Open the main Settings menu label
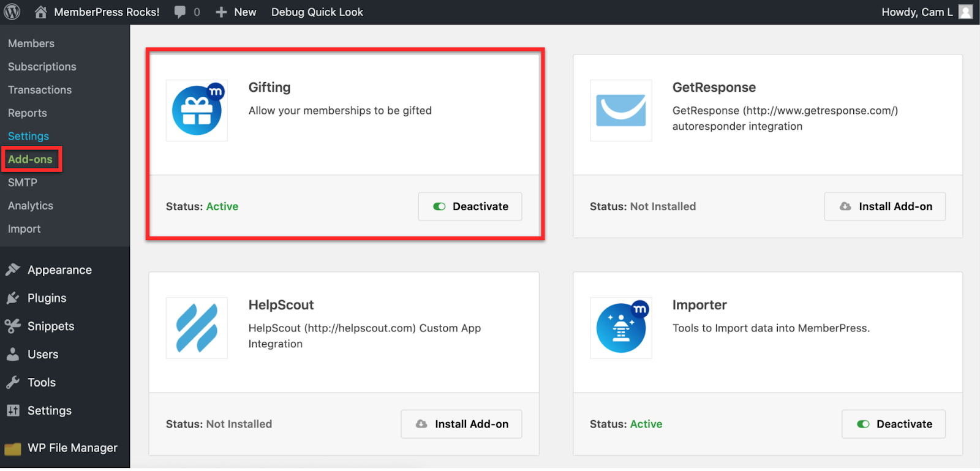 pyautogui.click(x=50, y=411)
